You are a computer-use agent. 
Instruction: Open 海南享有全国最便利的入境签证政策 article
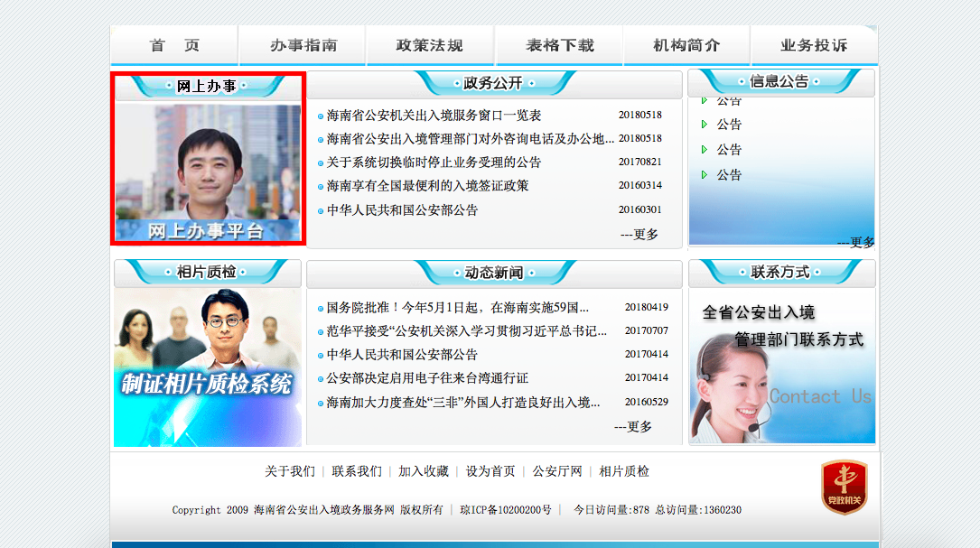click(x=427, y=186)
